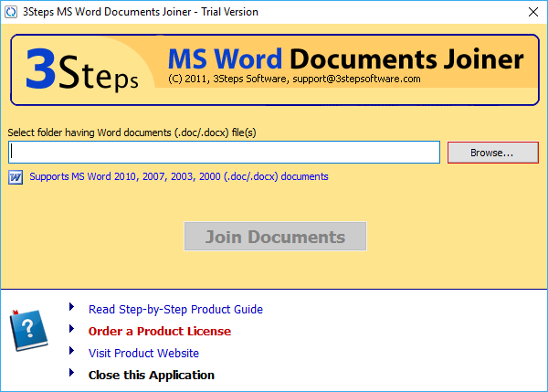This screenshot has height=392, width=548.
Task: Click the arrow bullet beside Visit Product Website
Action: pos(71,351)
